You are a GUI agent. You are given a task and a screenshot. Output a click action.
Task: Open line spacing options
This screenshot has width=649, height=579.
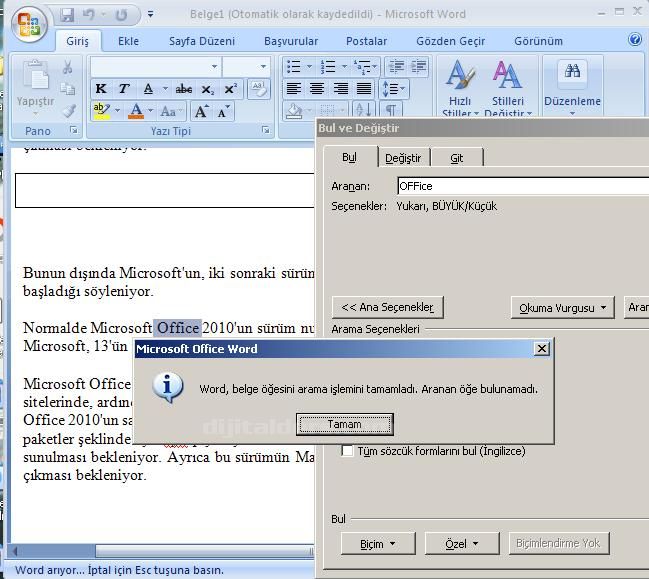pos(393,89)
